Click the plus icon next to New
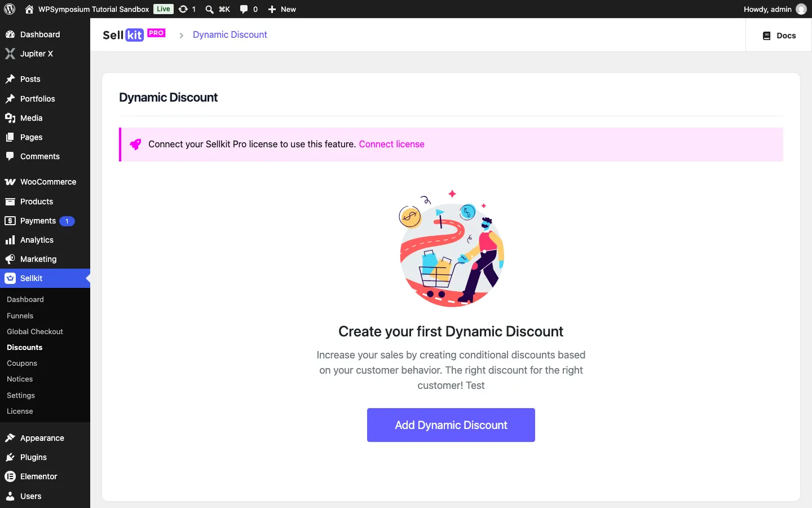812x508 pixels. [272, 9]
